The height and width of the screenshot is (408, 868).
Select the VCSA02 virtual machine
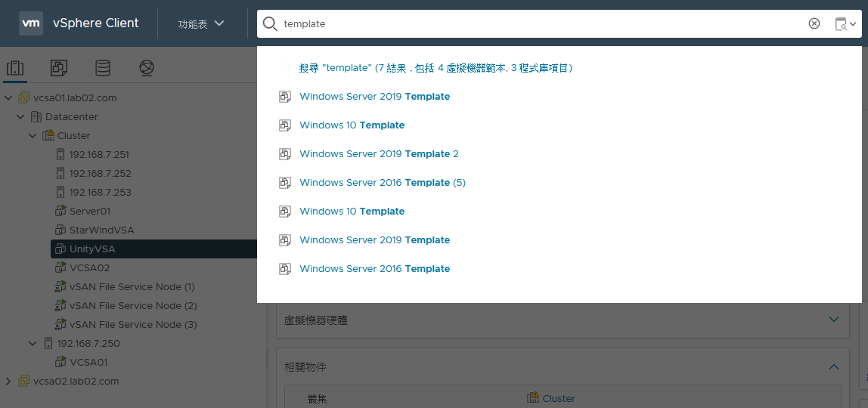coord(90,267)
